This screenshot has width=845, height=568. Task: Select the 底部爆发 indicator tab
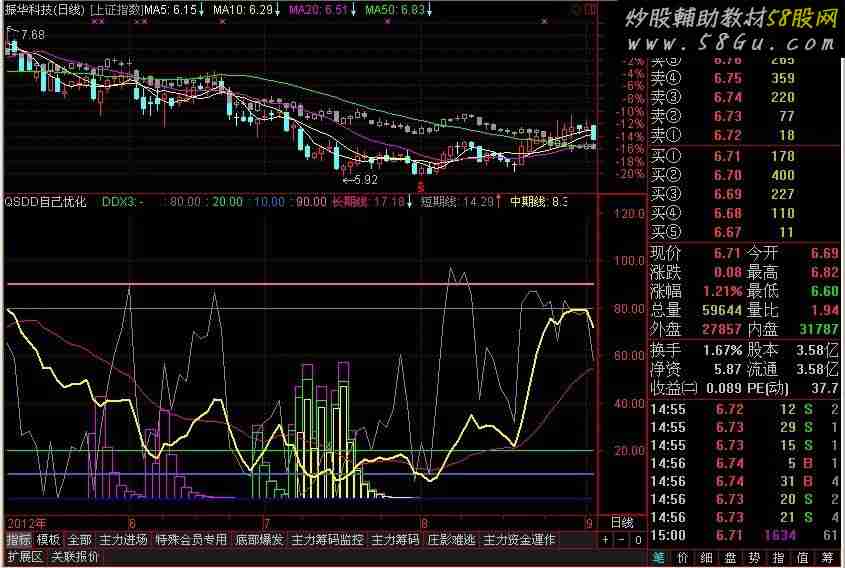coord(260,539)
